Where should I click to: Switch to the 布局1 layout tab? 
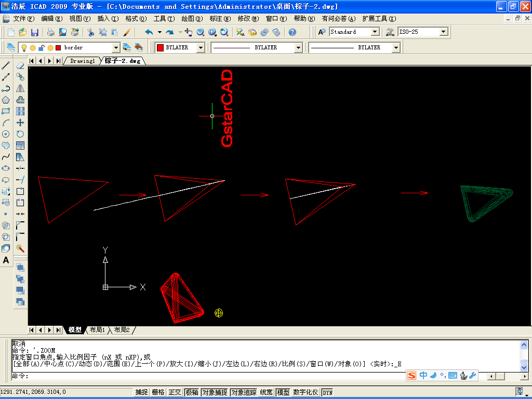97,330
